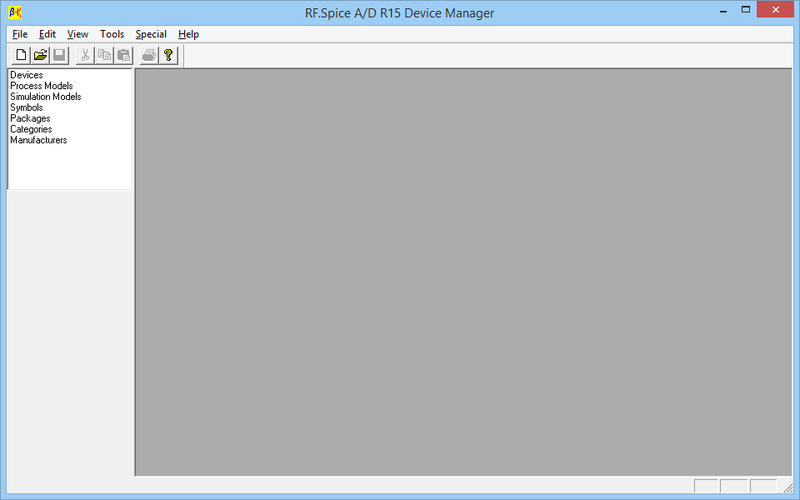Select Simulation Models in the list
800x500 pixels.
(45, 96)
